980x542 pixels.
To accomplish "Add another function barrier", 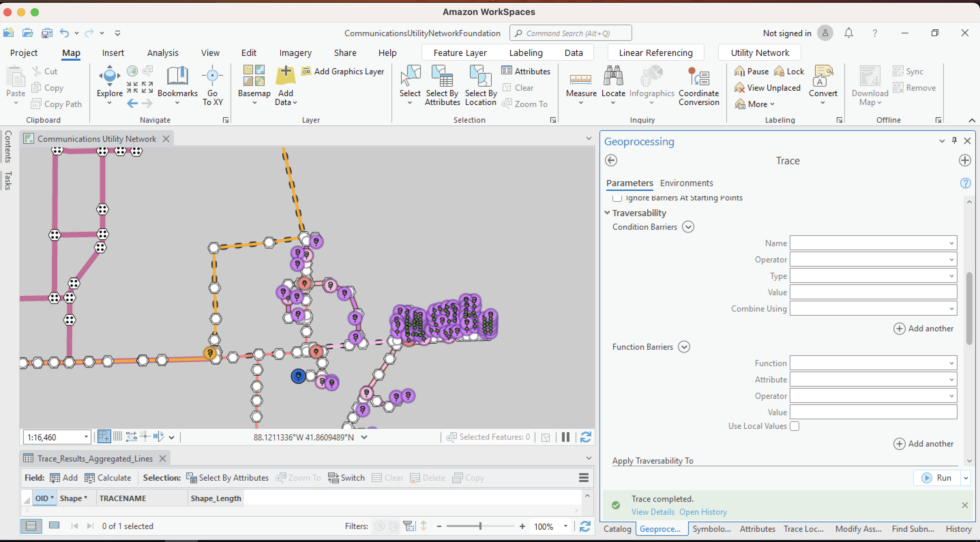I will tap(923, 444).
